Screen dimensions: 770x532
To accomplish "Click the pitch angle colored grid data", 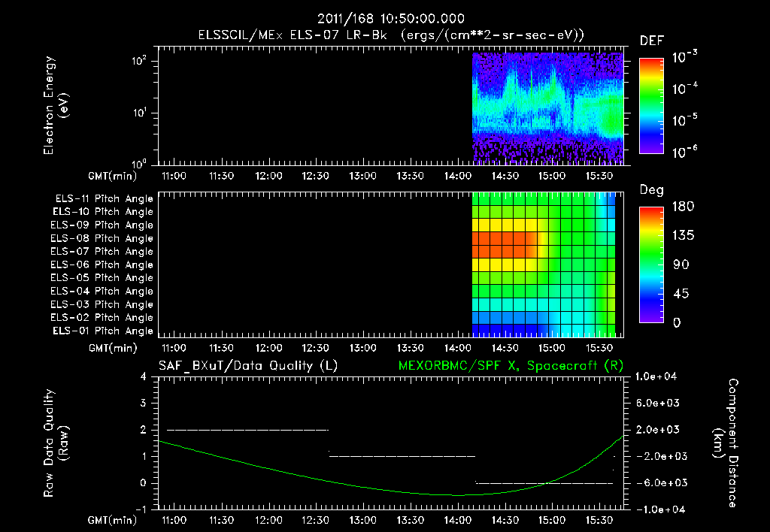I will click(x=544, y=264).
